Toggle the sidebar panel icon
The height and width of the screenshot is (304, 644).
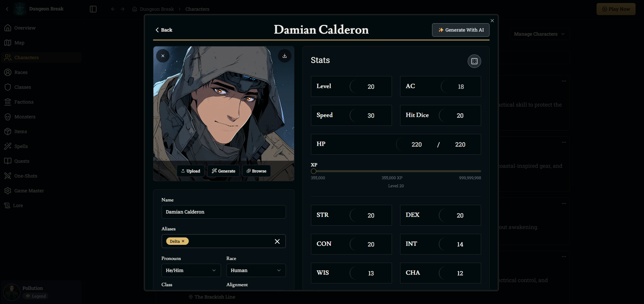pyautogui.click(x=93, y=9)
